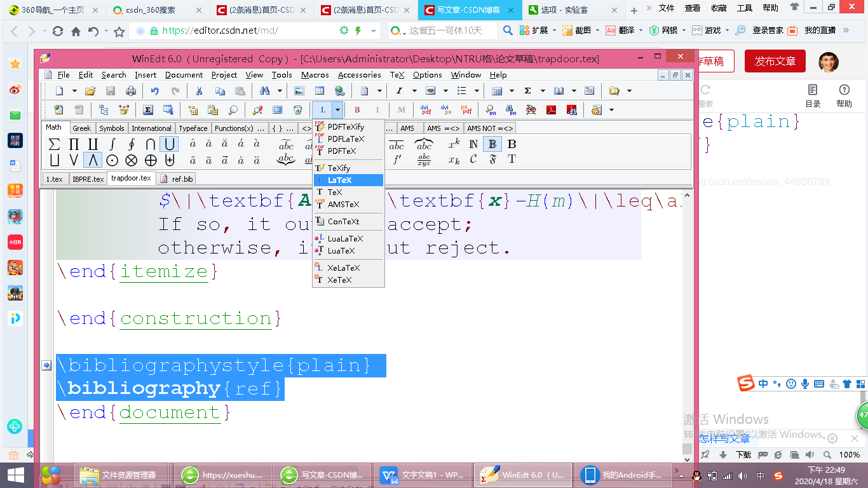868x488 pixels.
Task: Expand the 扩展 extensions dropdown in browser
Action: pos(554,30)
